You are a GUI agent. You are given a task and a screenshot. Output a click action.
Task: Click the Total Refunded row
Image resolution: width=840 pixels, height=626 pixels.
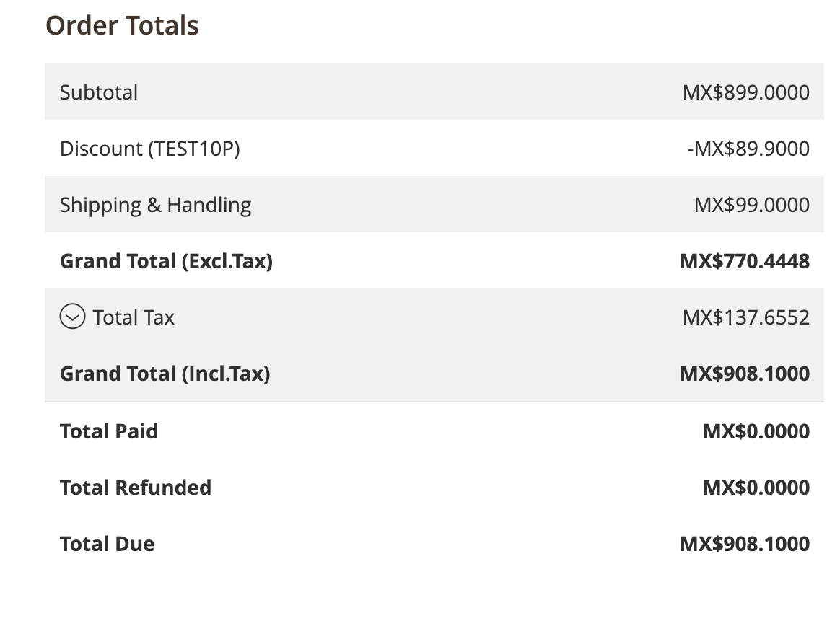(136, 487)
